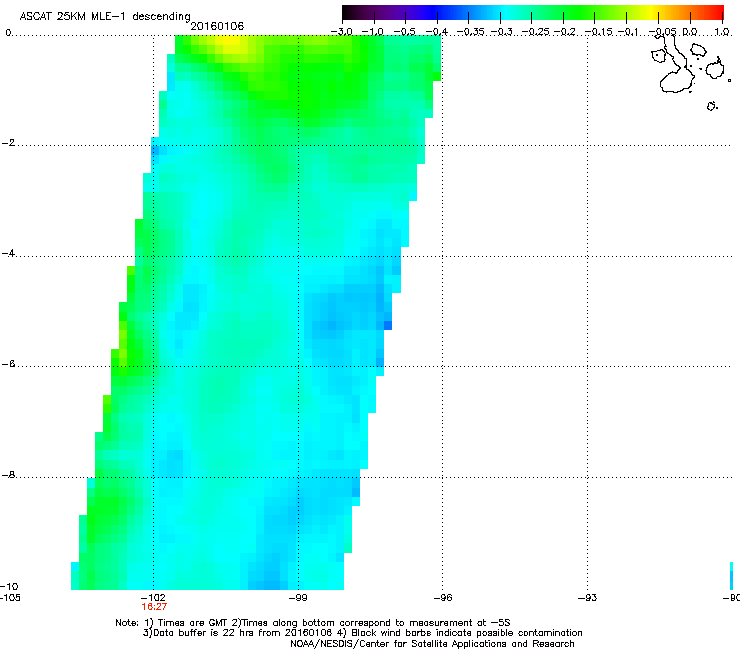Select the "-0.5" color scale label

click(404, 32)
